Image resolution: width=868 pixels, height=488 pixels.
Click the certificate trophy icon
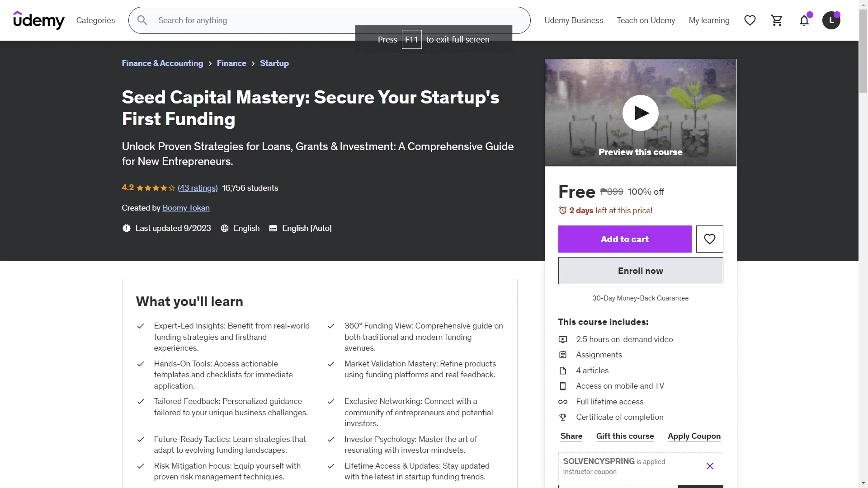pyautogui.click(x=563, y=417)
